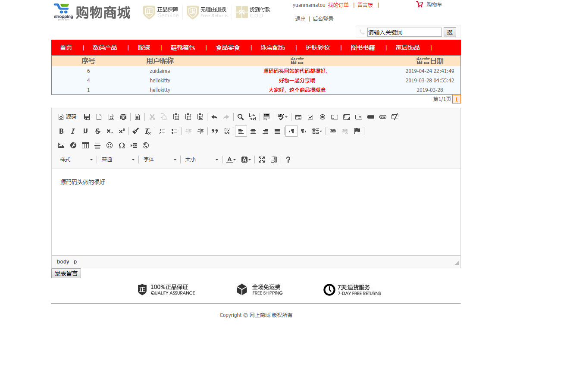Toggle the radio button form element icon
The width and height of the screenshot is (570, 392).
tap(323, 117)
